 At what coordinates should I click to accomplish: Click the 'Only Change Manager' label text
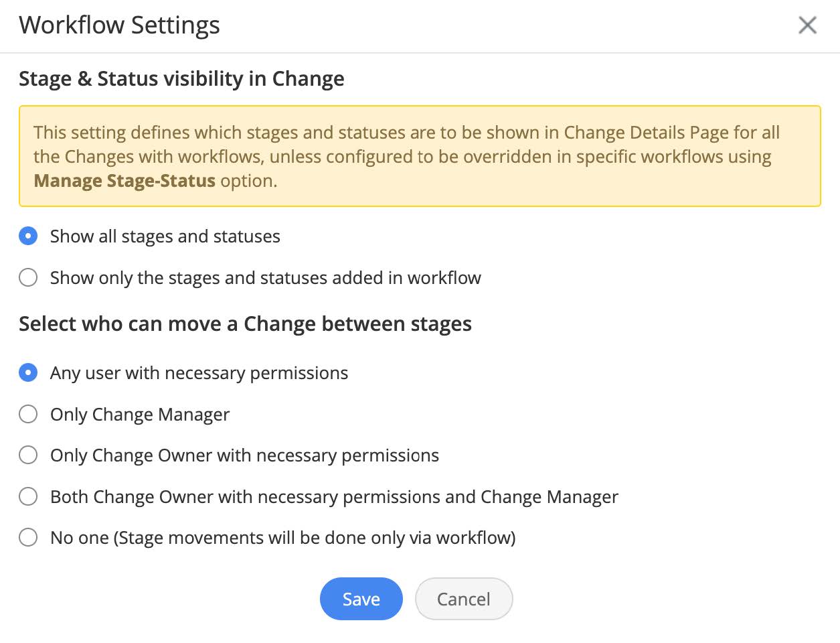pyautogui.click(x=140, y=415)
